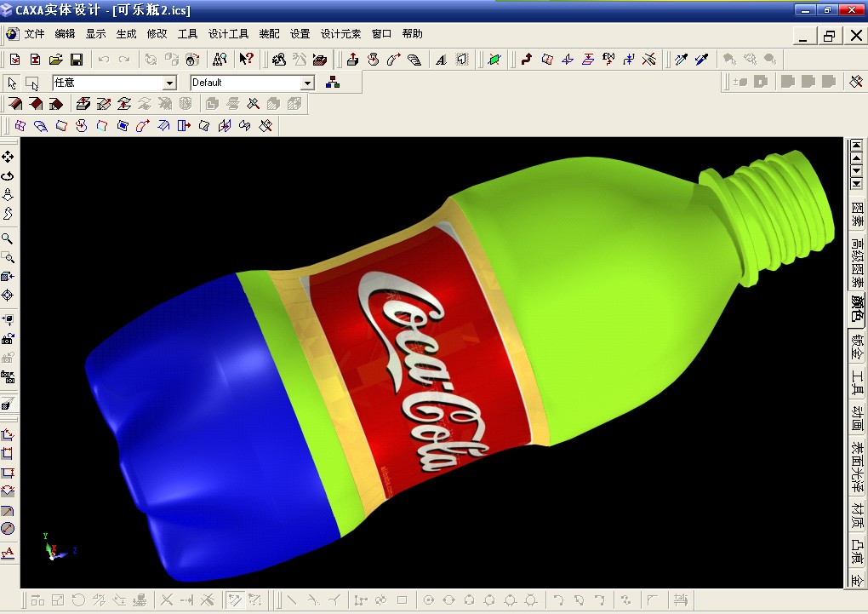Switch to the 材质 catalog tab
The width and height of the screenshot is (868, 614).
(857, 515)
